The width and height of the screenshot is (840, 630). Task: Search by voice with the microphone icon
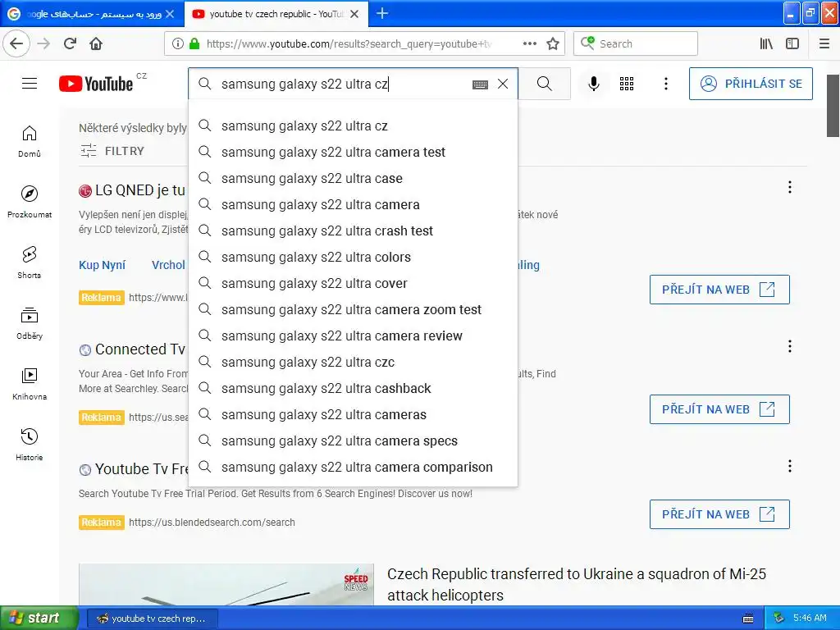click(594, 84)
